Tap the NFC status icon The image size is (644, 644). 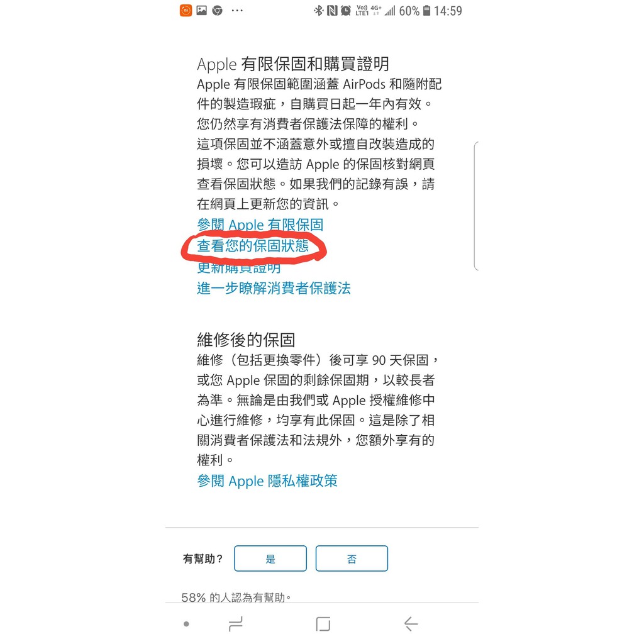click(x=332, y=11)
